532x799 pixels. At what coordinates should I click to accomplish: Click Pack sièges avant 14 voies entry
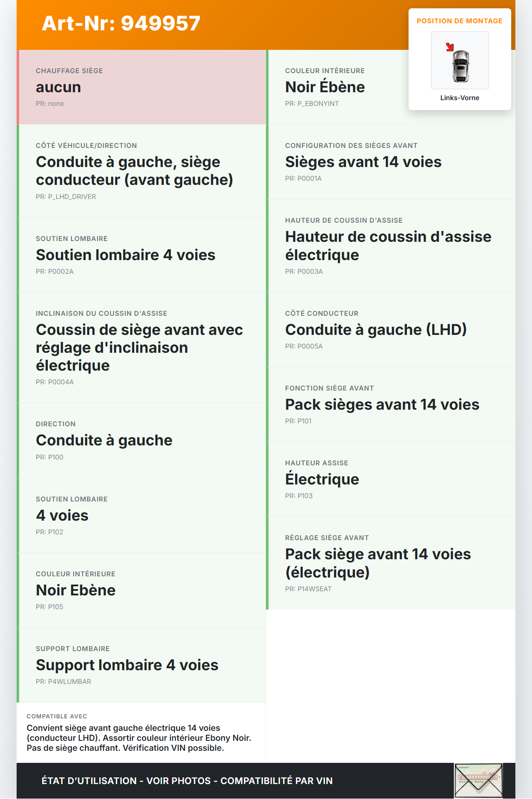pos(382,405)
